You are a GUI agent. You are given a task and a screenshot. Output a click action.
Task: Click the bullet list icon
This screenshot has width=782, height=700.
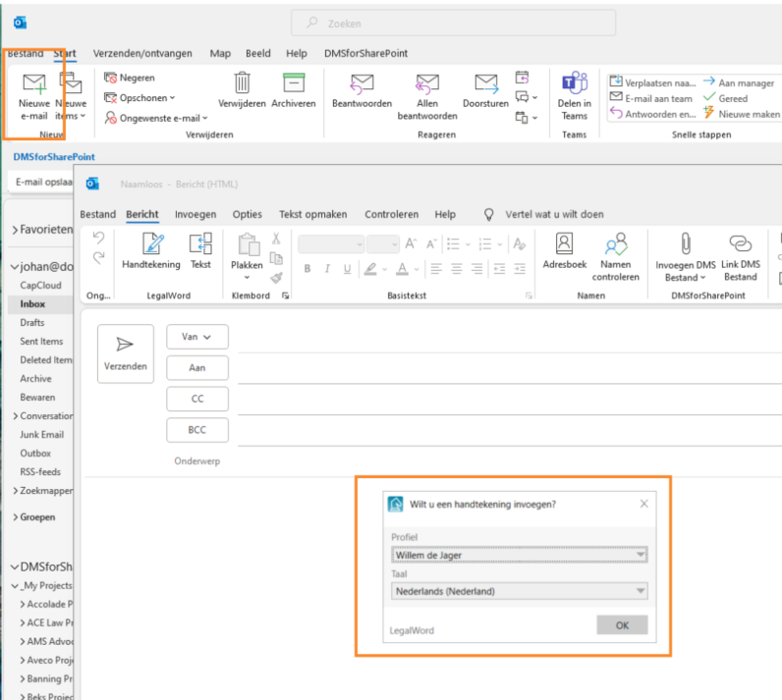453,244
